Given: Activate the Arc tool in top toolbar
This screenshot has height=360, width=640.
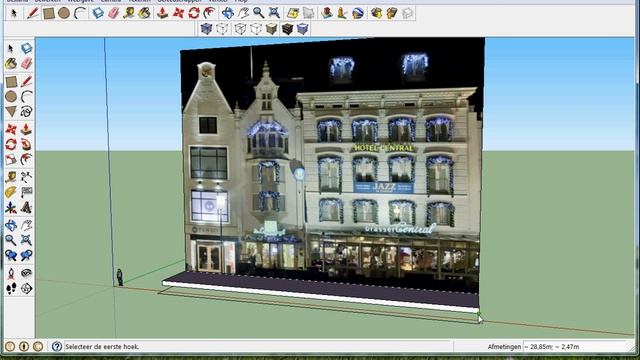Looking at the screenshot, I should (x=80, y=13).
